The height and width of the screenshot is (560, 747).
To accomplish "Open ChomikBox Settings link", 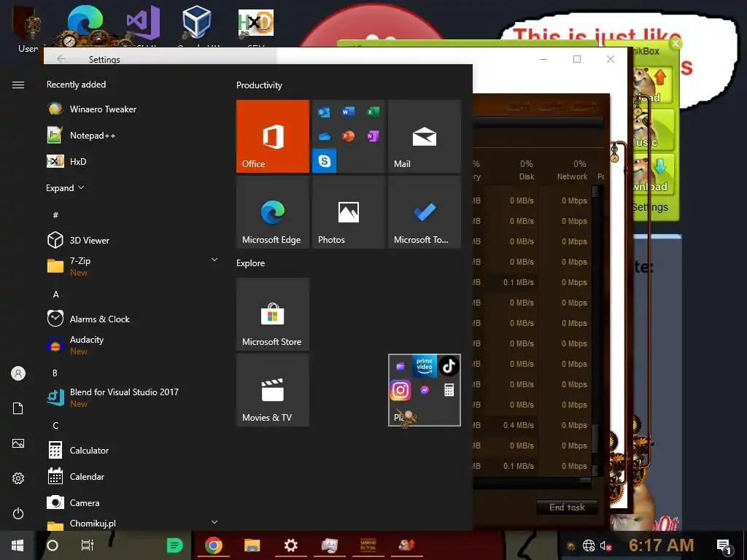I will point(650,207).
